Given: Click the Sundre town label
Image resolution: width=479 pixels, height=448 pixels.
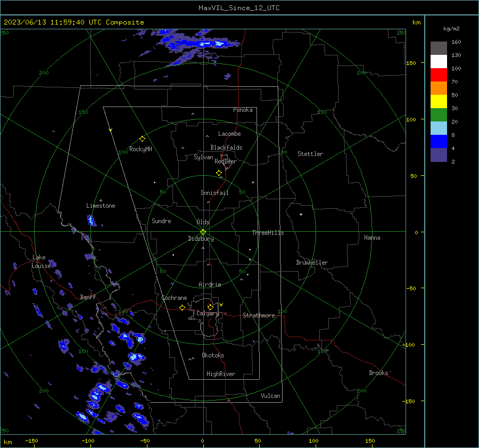Looking at the screenshot, I should tap(161, 221).
